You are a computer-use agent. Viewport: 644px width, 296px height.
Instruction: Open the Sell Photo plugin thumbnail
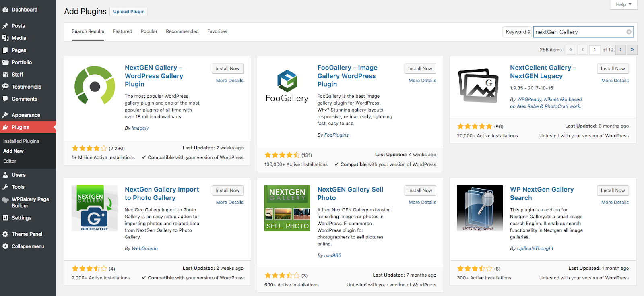coord(287,208)
